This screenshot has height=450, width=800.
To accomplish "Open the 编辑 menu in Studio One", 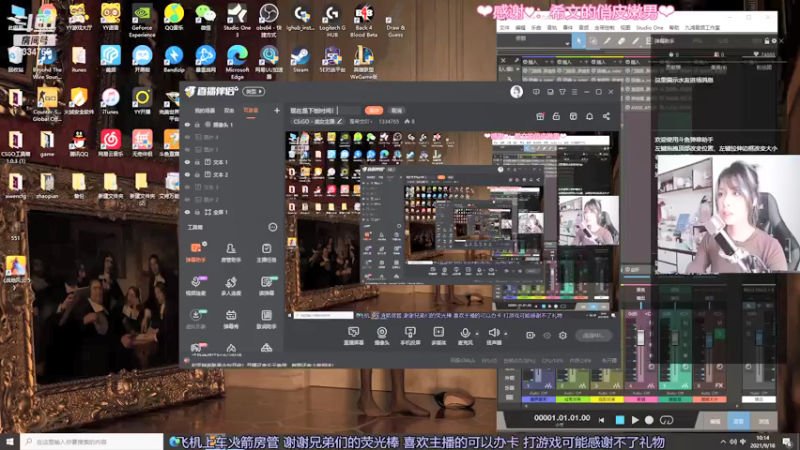I will pyautogui.click(x=520, y=28).
